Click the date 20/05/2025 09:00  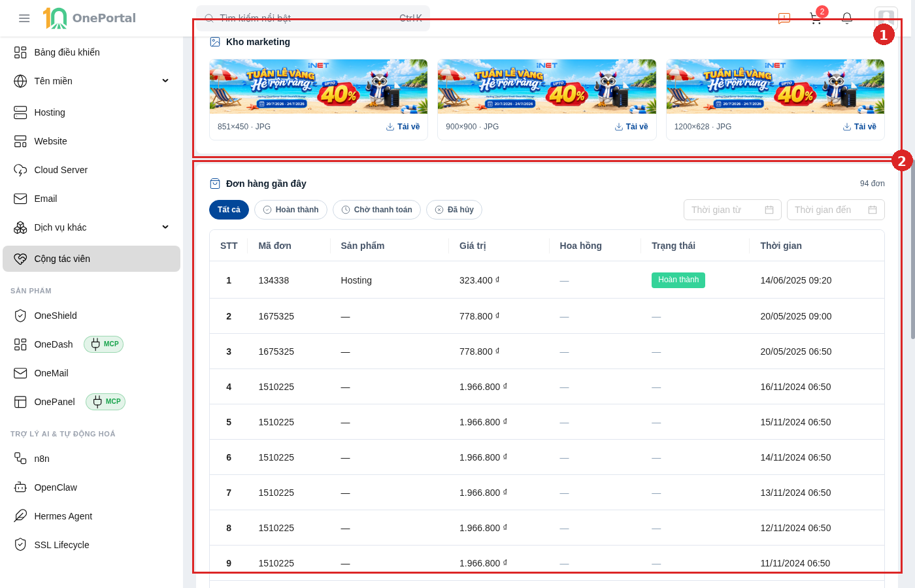point(796,316)
